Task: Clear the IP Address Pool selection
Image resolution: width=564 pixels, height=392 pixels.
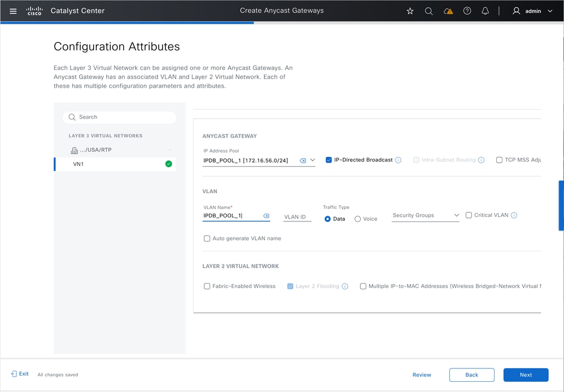Action: (303, 160)
